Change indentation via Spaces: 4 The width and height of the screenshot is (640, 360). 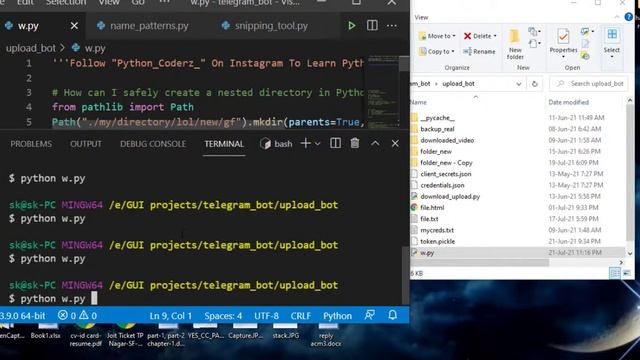click(223, 316)
